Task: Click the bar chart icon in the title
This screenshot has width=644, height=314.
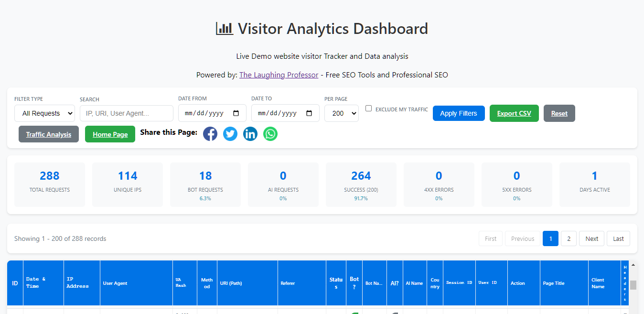Action: point(224,28)
